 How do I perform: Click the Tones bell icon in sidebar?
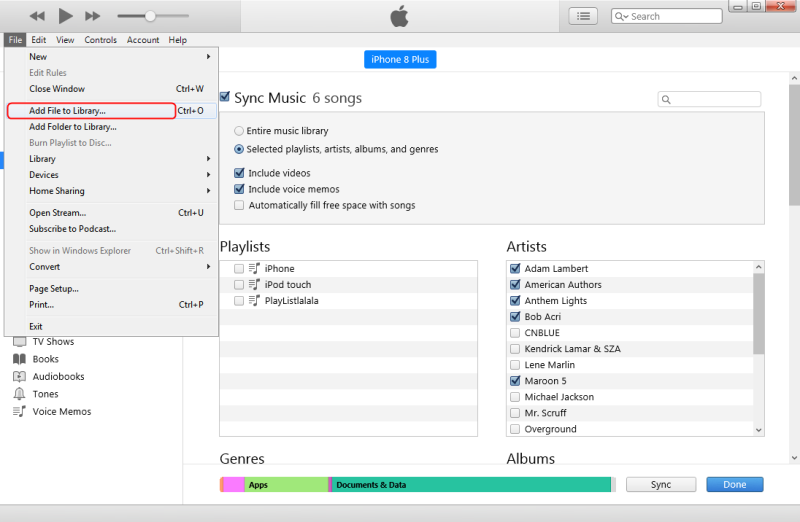click(x=19, y=394)
